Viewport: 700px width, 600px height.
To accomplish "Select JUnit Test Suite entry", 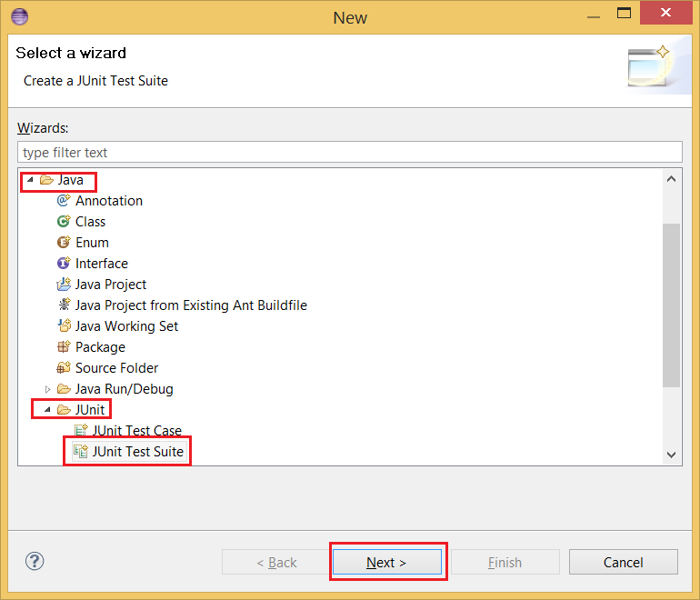I will 138,452.
